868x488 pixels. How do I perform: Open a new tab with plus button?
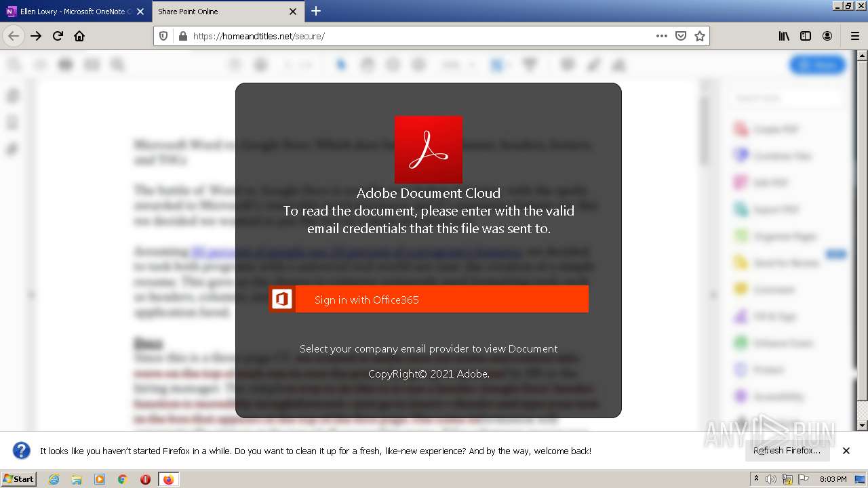click(316, 11)
